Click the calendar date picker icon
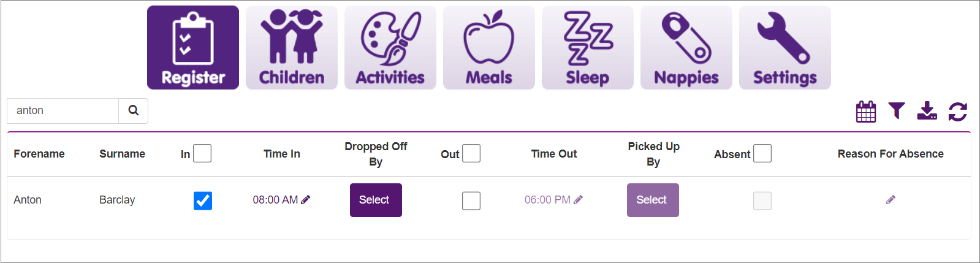The width and height of the screenshot is (980, 263). click(866, 112)
